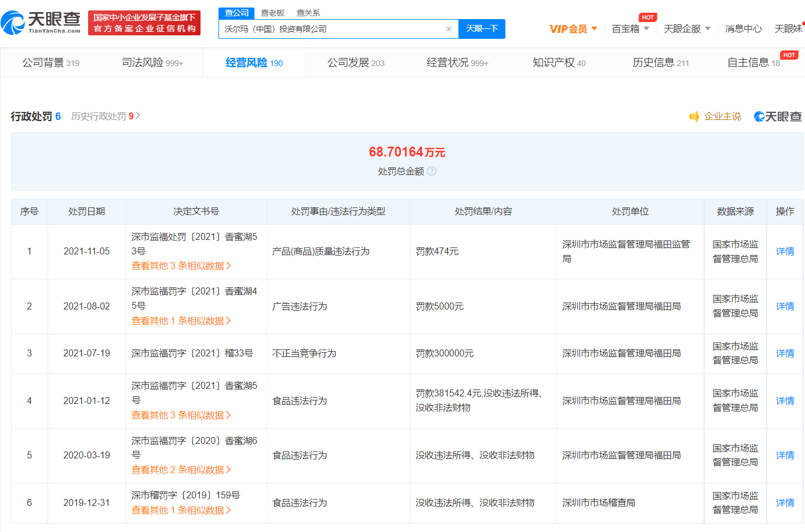Open the 历史信息 211 tab
This screenshot has width=805, height=532.
(661, 63)
